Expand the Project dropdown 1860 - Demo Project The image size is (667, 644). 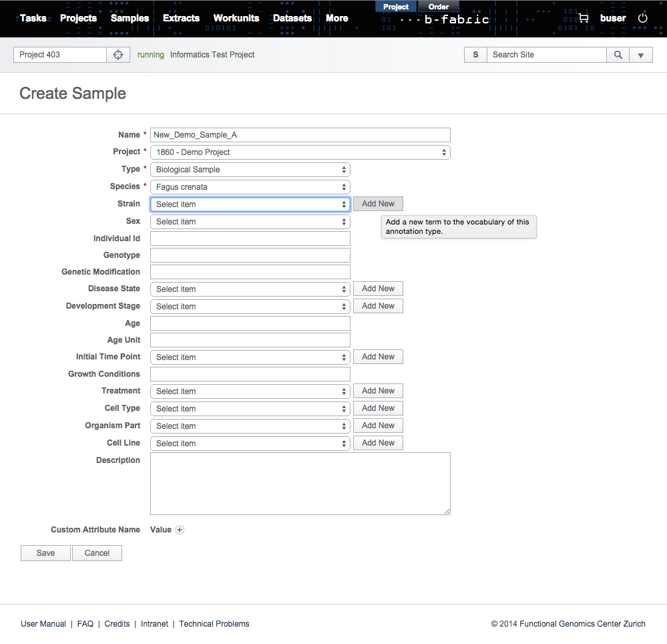(x=300, y=152)
